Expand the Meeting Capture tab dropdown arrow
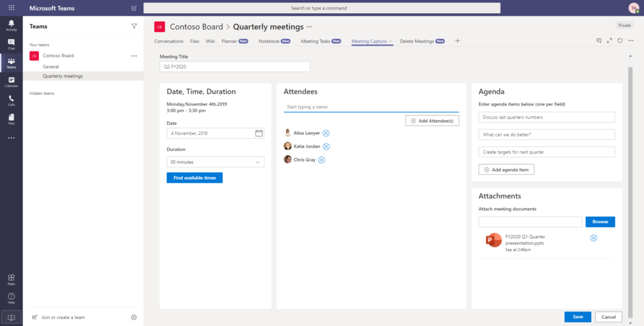This screenshot has width=644, height=326. click(x=390, y=41)
